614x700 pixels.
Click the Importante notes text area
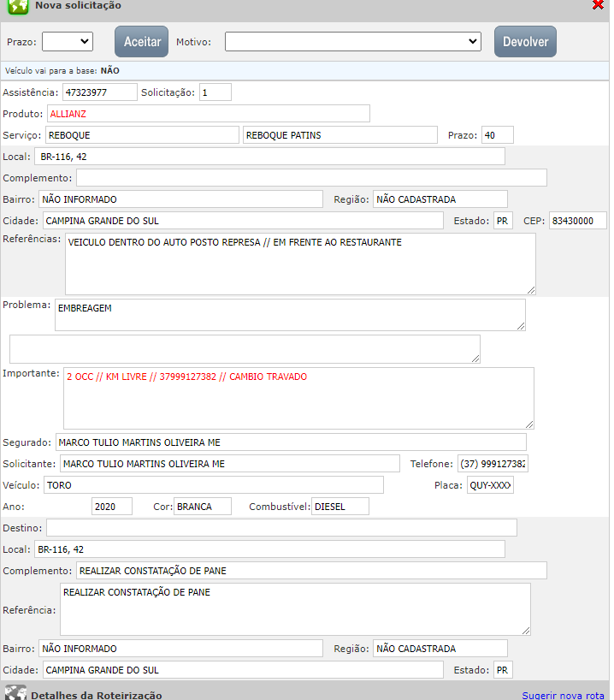coord(298,398)
